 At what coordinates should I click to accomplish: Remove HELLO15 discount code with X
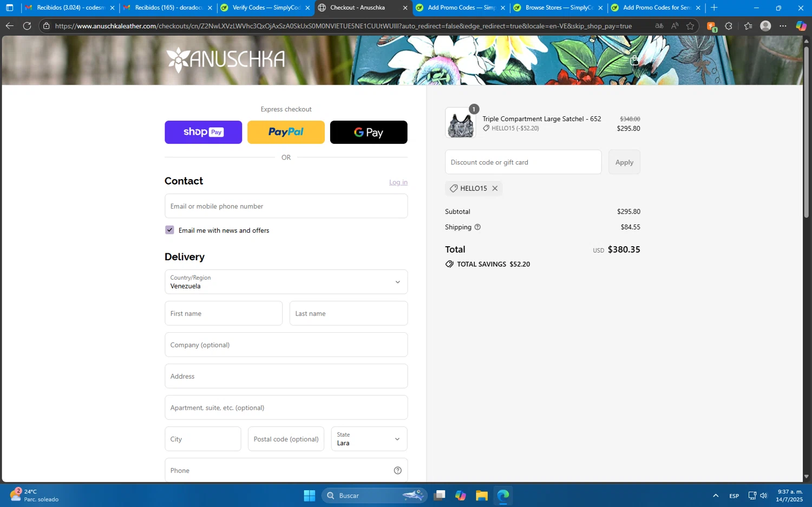(x=495, y=188)
